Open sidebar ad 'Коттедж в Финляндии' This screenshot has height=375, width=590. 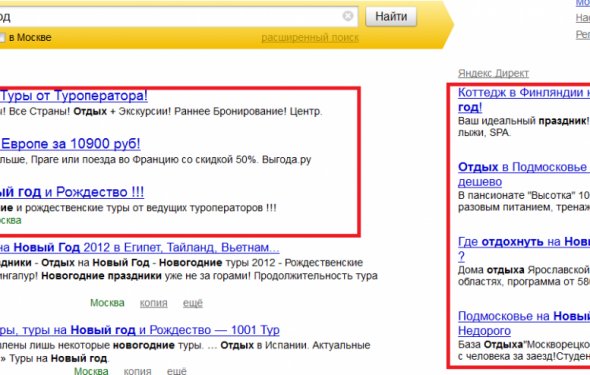(x=524, y=100)
